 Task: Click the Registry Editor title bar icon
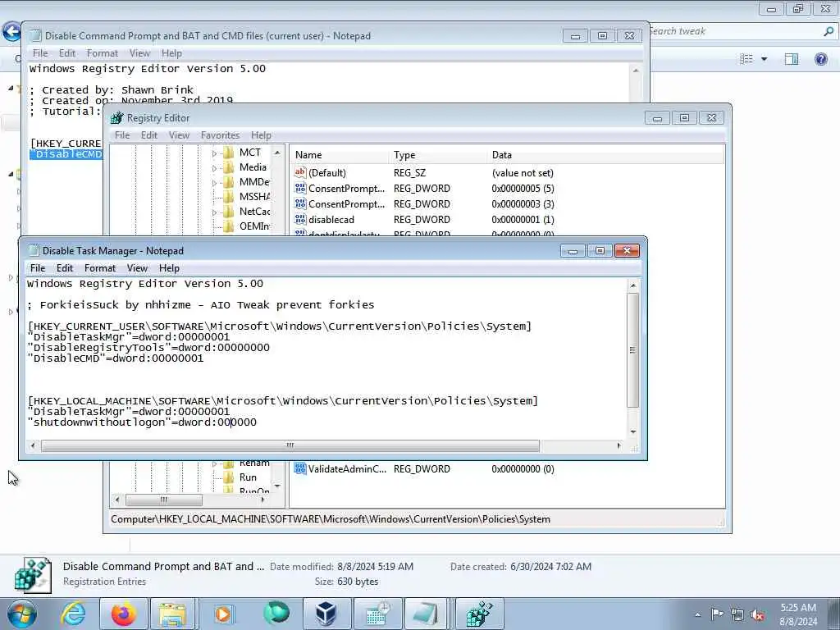116,118
